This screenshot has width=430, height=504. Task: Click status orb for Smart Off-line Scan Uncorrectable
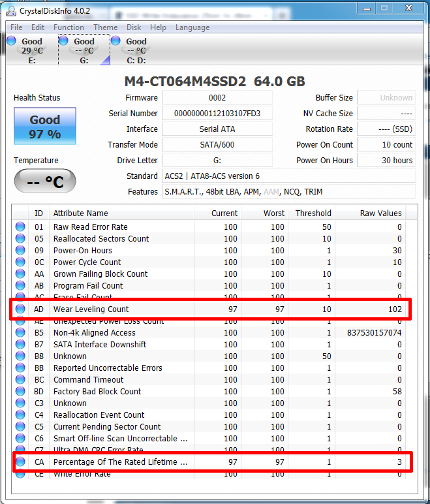tap(20, 438)
